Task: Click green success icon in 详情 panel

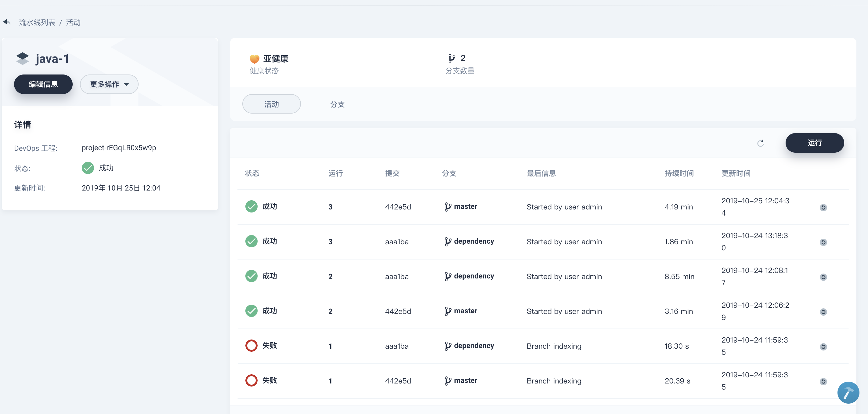Action: point(88,168)
